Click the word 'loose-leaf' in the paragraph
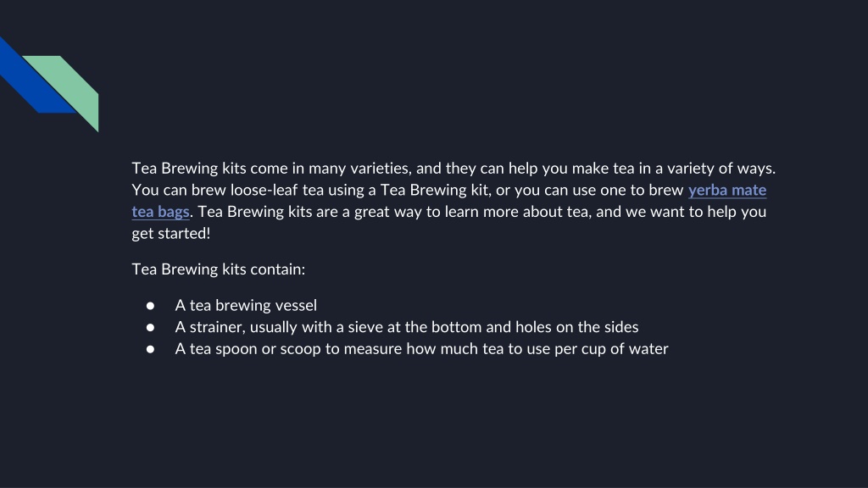This screenshot has width=868, height=488. [x=264, y=190]
